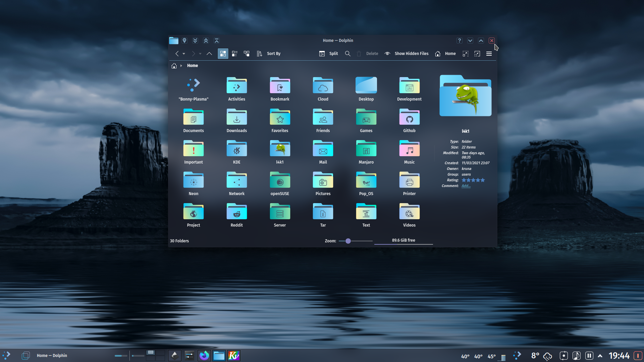Click the Home breadcrumb label
This screenshot has height=362, width=644.
tap(193, 66)
